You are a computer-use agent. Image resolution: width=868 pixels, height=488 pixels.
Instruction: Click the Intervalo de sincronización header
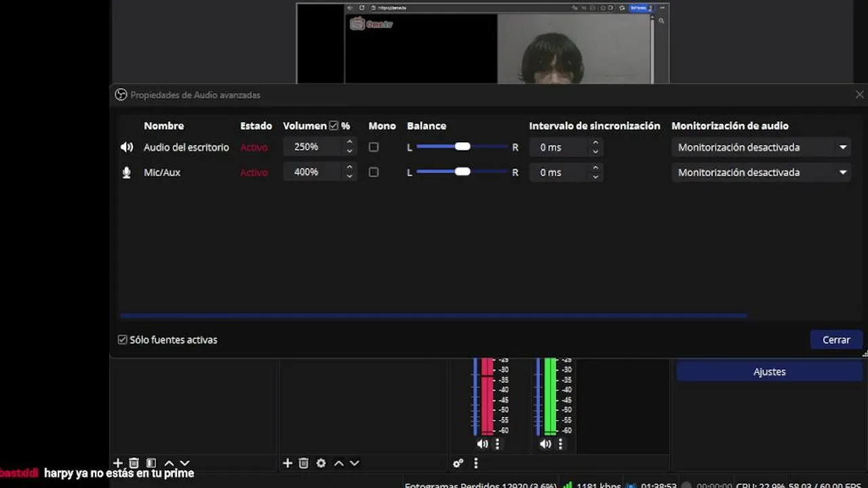coord(595,125)
